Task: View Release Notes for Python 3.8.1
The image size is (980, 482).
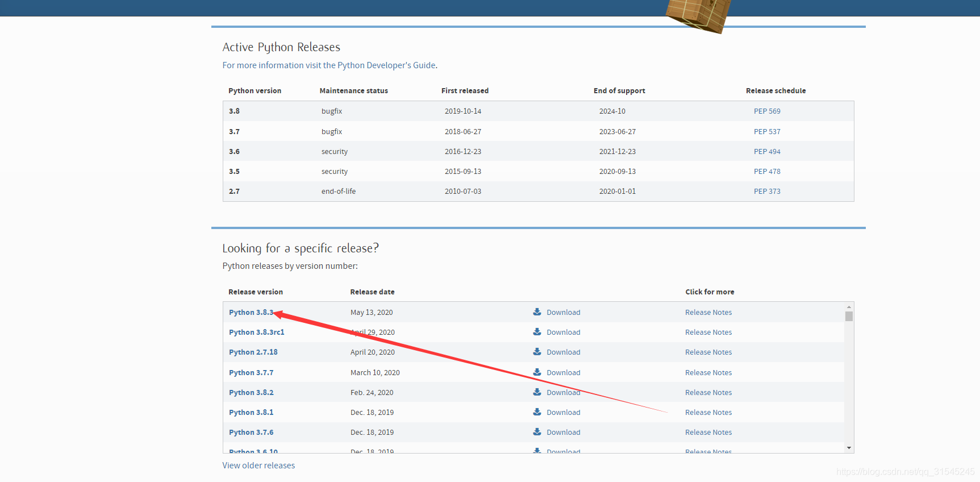Action: coord(708,413)
